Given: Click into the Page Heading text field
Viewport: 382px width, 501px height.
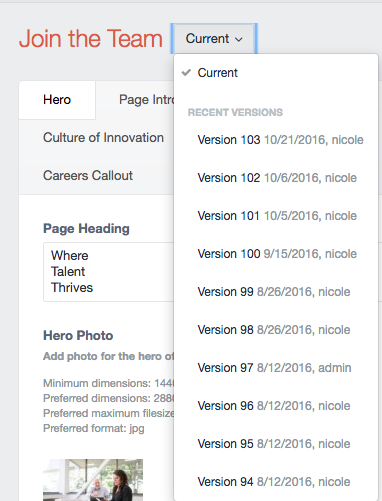Looking at the screenshot, I should tap(109, 272).
